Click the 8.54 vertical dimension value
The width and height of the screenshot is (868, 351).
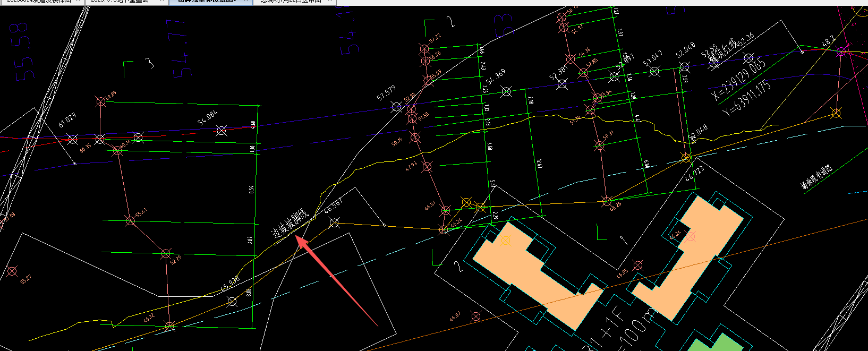(x=251, y=189)
